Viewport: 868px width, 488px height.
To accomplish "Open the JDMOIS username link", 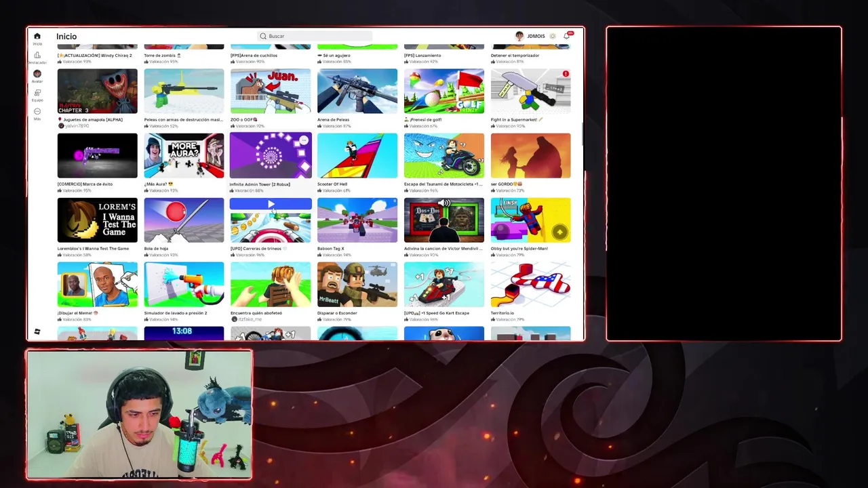I will coord(536,36).
